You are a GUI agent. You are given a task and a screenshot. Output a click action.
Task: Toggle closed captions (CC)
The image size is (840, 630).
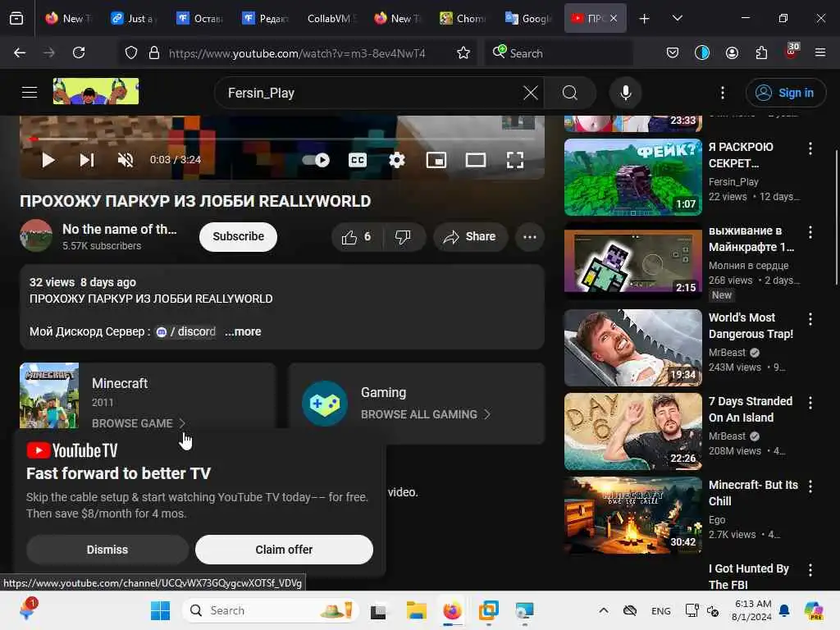tap(358, 160)
